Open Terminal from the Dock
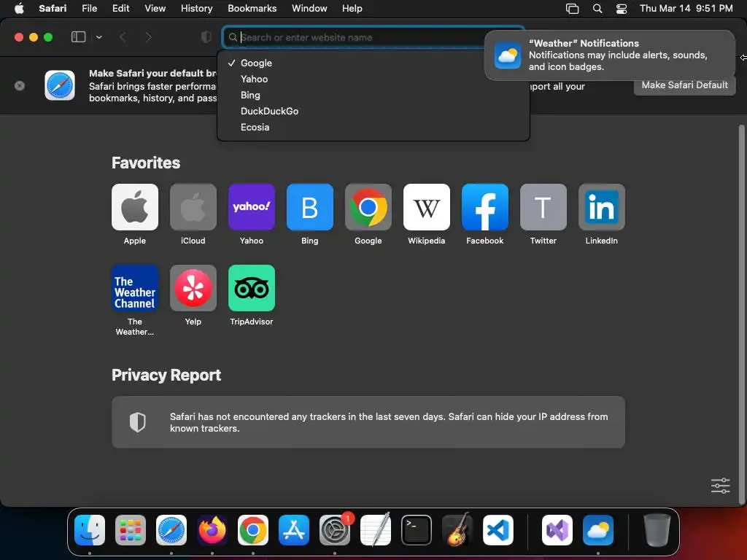This screenshot has width=747, height=560. click(x=417, y=530)
